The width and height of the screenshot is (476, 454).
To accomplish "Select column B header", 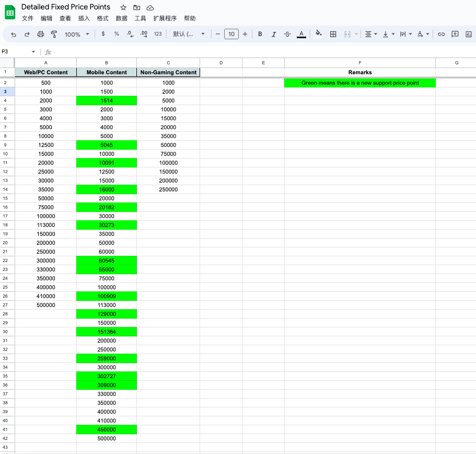I will click(107, 63).
